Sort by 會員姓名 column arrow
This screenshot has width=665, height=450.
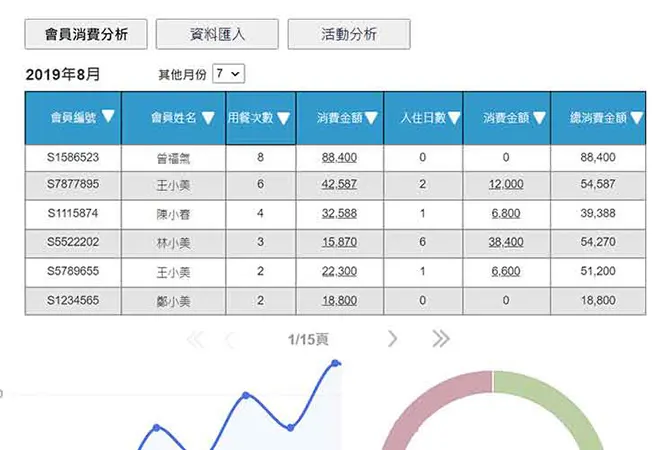point(208,117)
